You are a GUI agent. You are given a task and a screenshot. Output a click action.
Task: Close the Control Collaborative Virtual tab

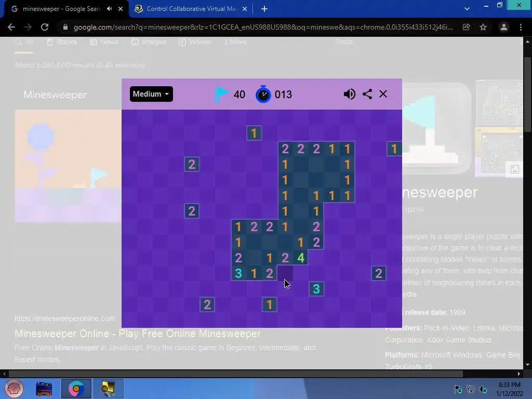tap(245, 9)
